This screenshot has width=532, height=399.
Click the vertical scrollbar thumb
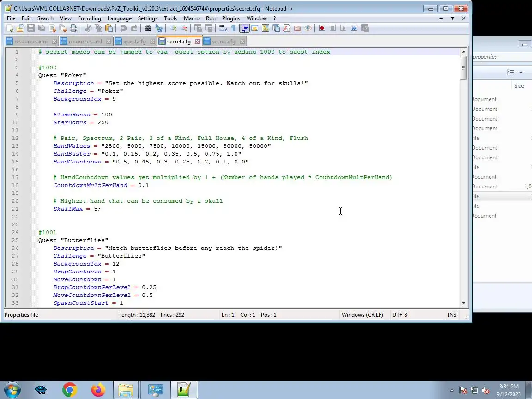(x=464, y=68)
